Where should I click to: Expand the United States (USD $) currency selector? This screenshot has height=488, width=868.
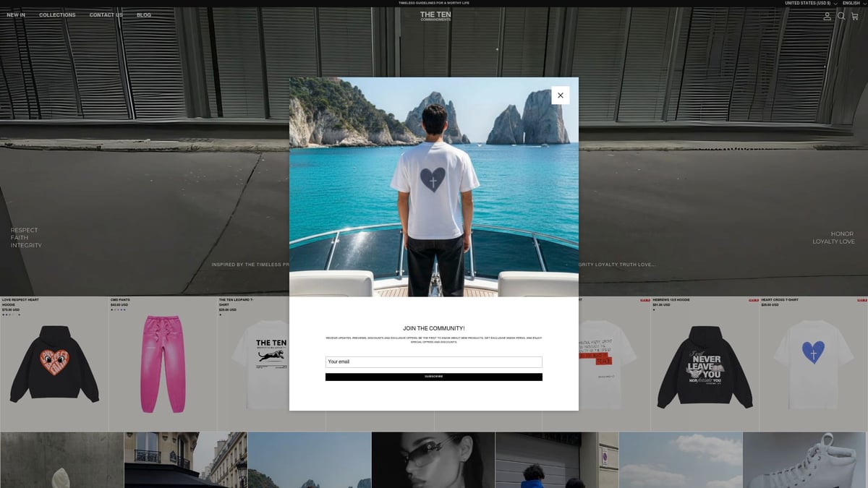(811, 4)
